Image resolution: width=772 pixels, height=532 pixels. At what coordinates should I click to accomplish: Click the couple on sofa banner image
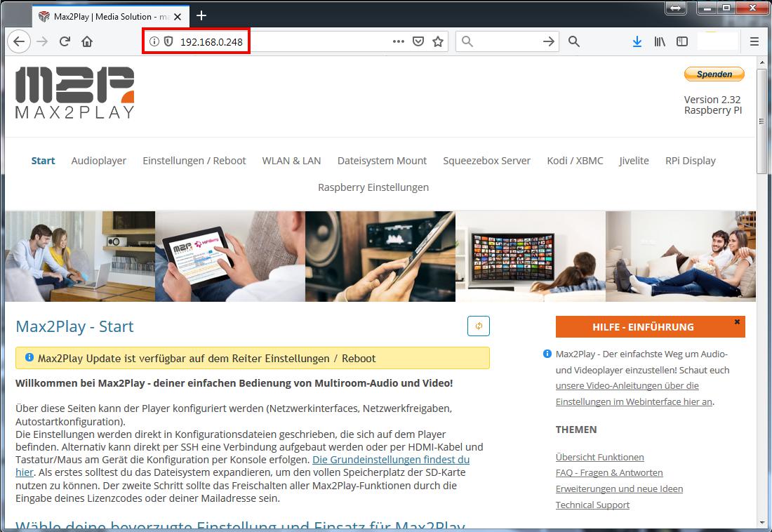[681, 256]
